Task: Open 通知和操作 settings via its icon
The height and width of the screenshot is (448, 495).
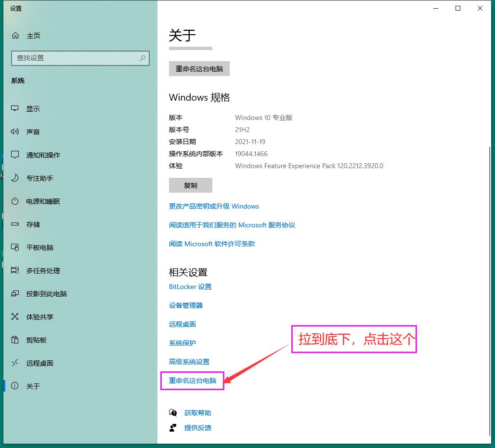Action: (15, 155)
